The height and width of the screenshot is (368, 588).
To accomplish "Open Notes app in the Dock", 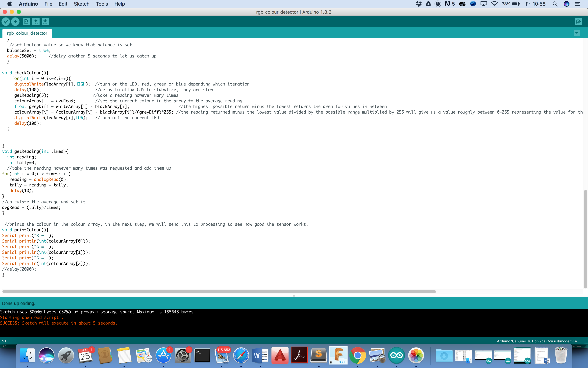I will (x=124, y=355).
